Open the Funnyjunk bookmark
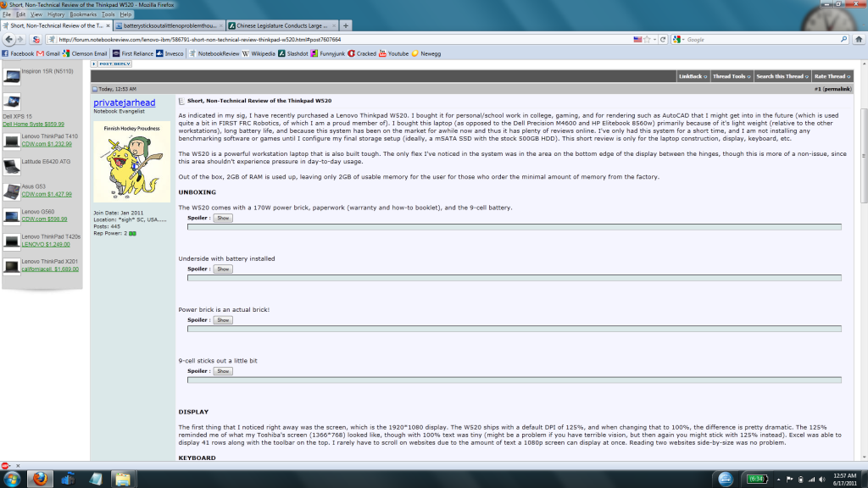868x488 pixels. pyautogui.click(x=327, y=53)
